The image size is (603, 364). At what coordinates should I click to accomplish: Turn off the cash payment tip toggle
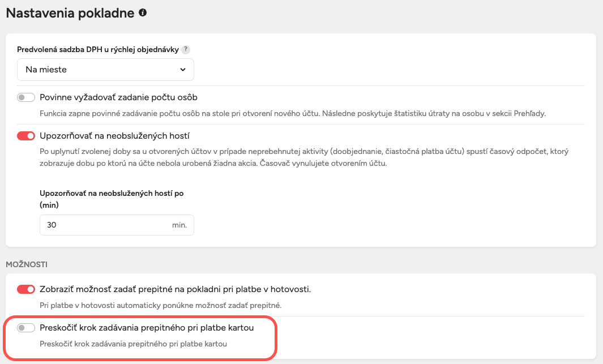[26, 289]
